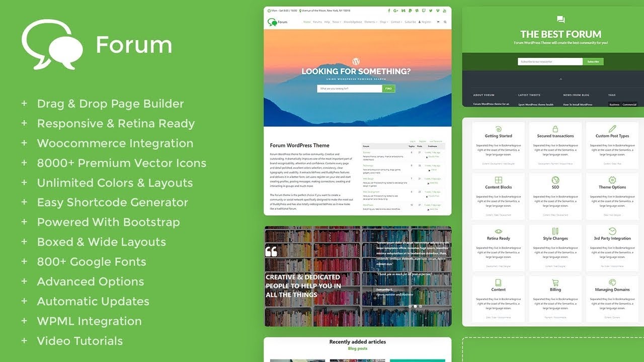Image resolution: width=644 pixels, height=362 pixels.
Task: Click the Getting Started card icon
Action: pos(499,129)
